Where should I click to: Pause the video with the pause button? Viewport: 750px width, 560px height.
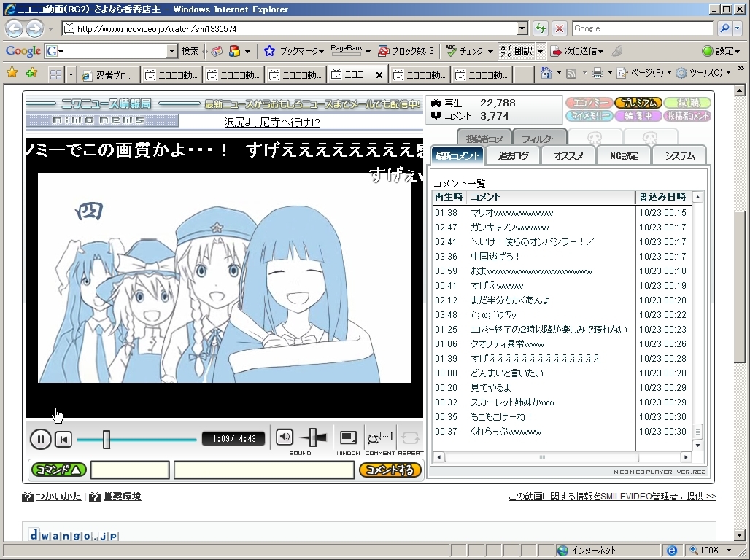click(x=40, y=439)
